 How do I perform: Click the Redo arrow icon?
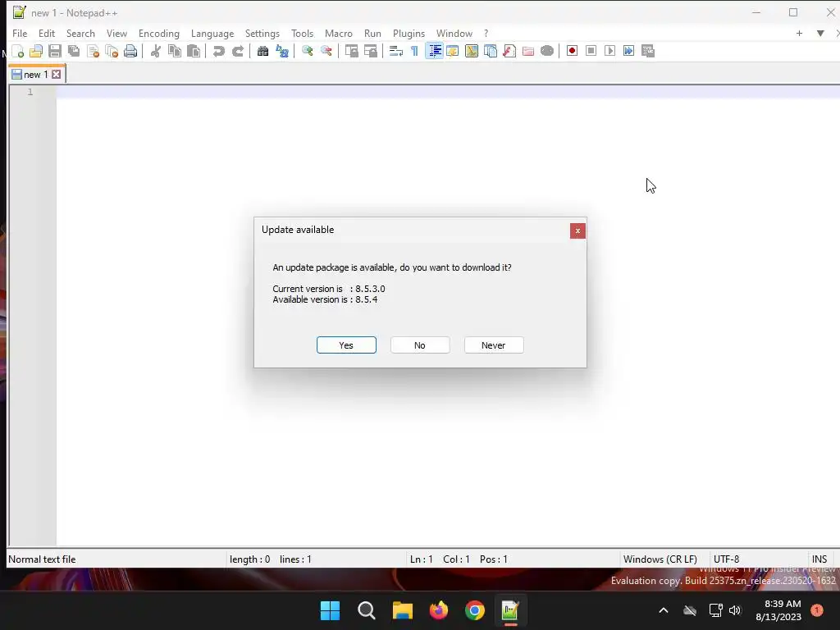click(x=237, y=51)
